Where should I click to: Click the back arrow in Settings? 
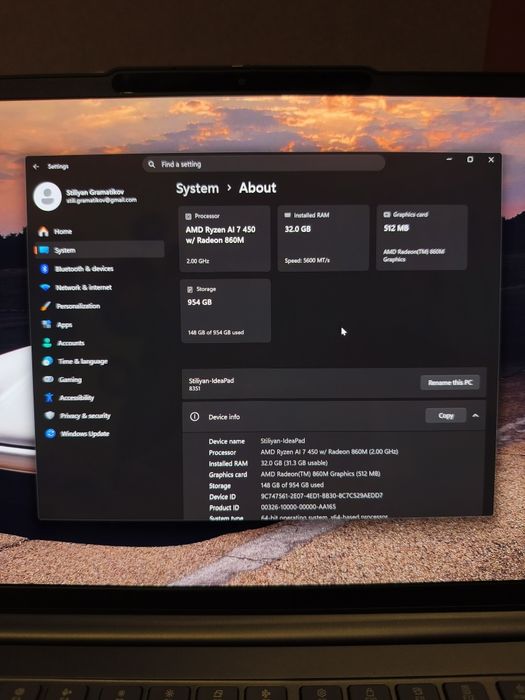pos(36,167)
